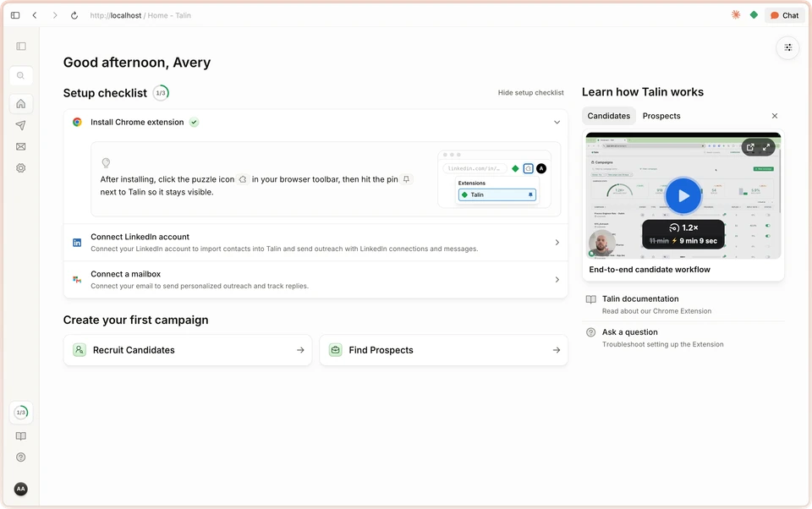Open the Chat panel
This screenshot has height=509, width=812.
[784, 15]
